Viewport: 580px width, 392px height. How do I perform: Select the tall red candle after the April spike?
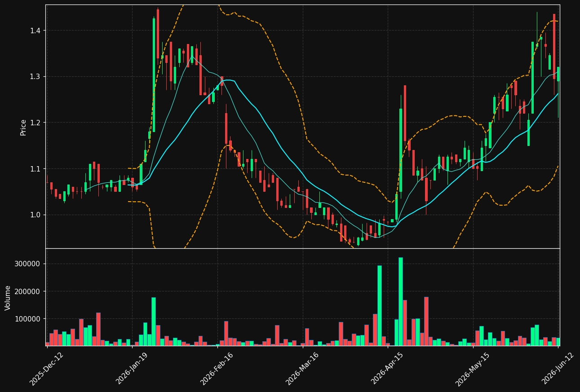tap(405, 113)
